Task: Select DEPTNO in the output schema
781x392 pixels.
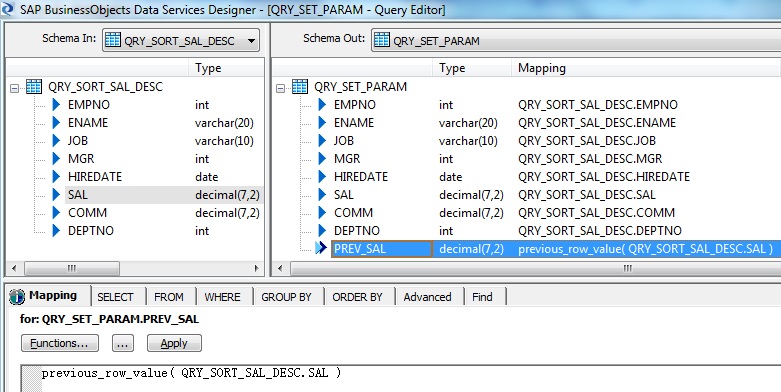Action: click(x=357, y=231)
